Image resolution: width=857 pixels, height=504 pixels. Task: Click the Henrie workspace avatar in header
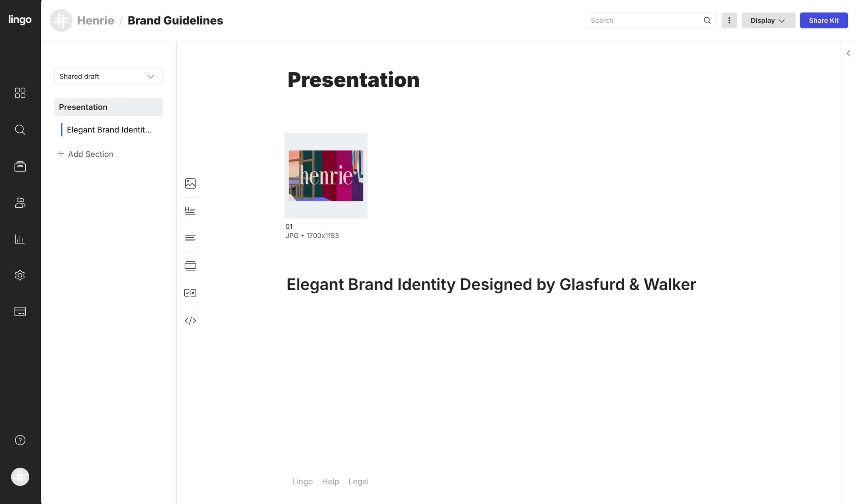(61, 20)
